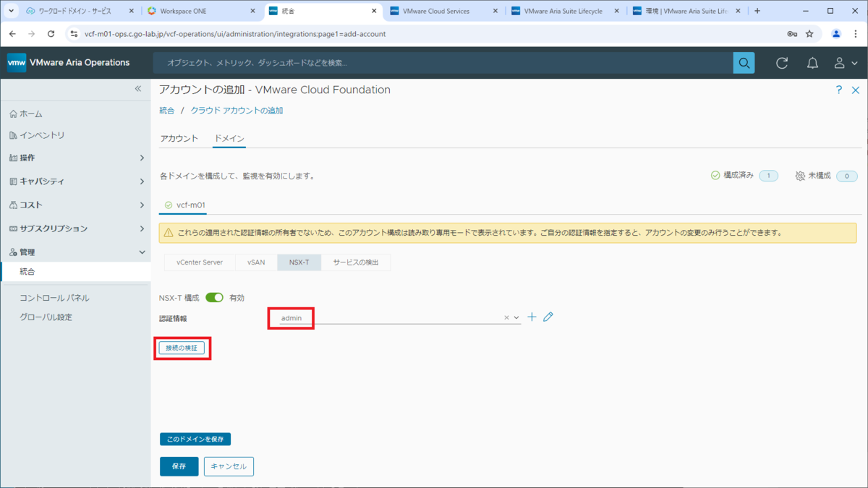Open a new browser tab

pyautogui.click(x=757, y=11)
